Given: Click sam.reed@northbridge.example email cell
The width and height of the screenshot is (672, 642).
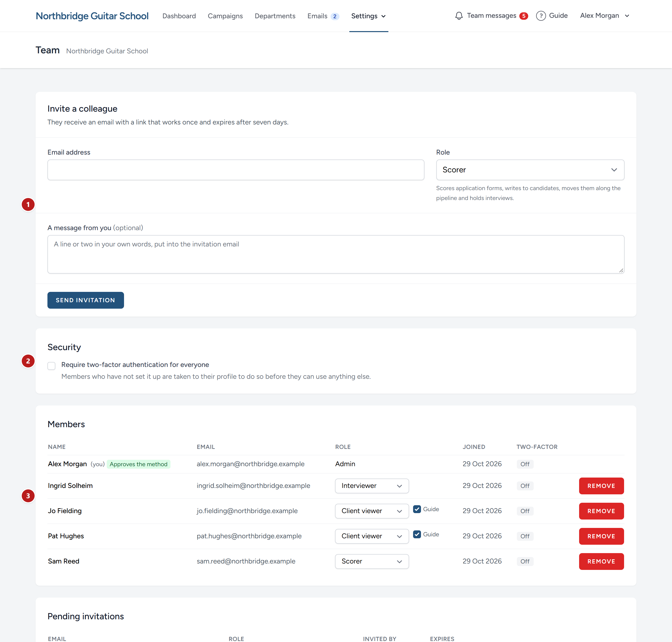Looking at the screenshot, I should point(246,561).
